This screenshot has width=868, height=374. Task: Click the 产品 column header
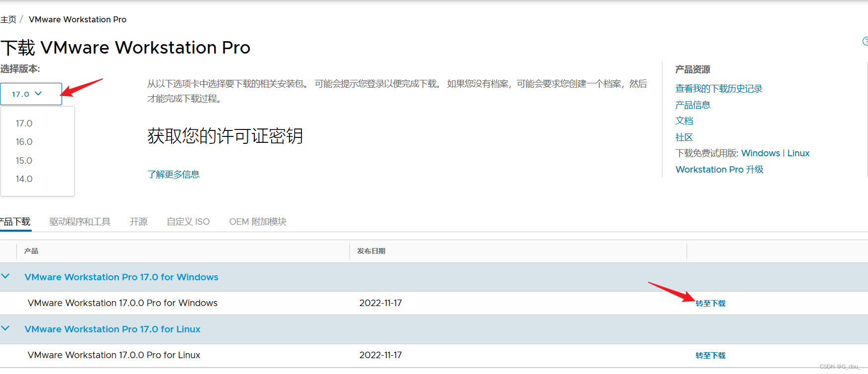31,251
